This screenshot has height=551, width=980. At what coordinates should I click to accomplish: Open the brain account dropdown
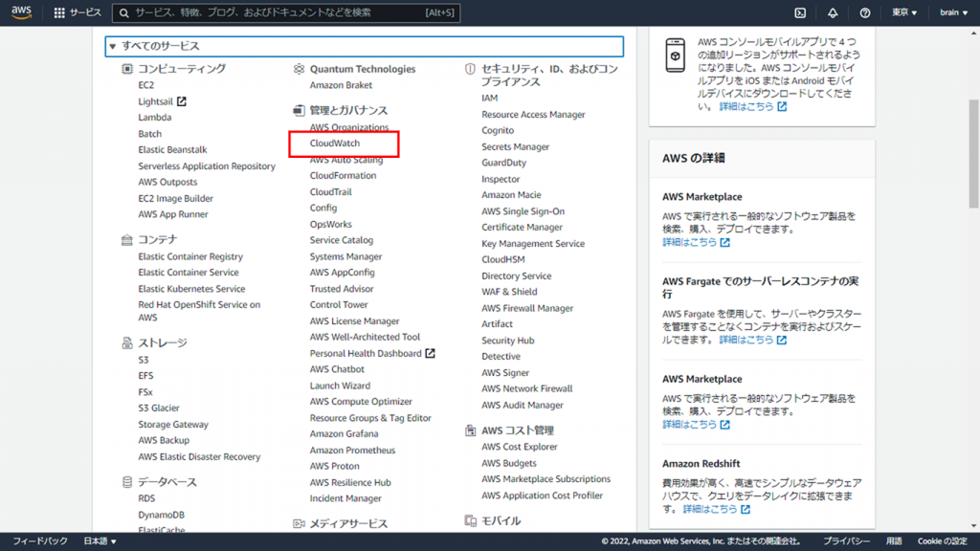(x=954, y=12)
